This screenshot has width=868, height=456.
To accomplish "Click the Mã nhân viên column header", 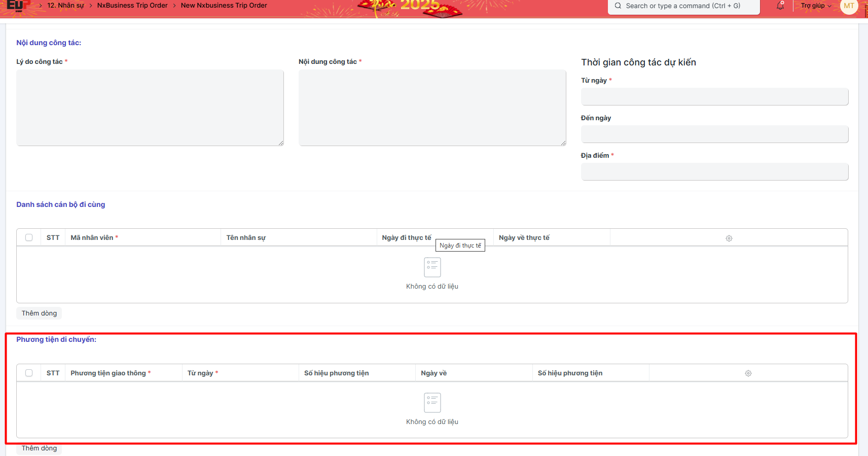I will pos(92,238).
